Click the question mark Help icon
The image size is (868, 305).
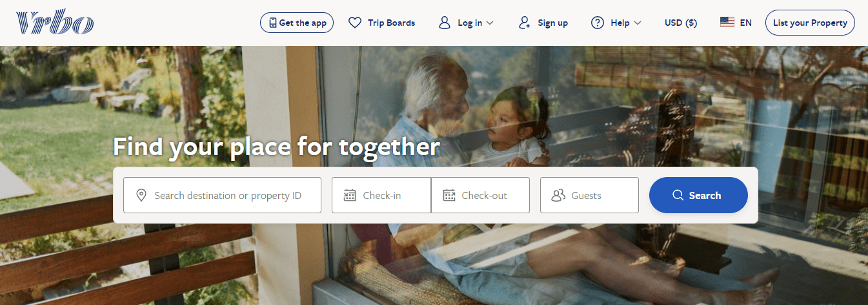(598, 23)
